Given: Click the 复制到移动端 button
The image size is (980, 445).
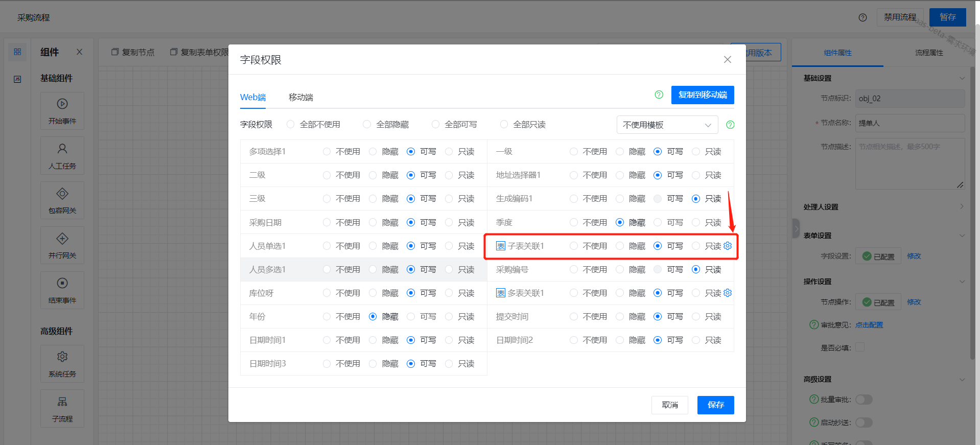Looking at the screenshot, I should coord(703,95).
